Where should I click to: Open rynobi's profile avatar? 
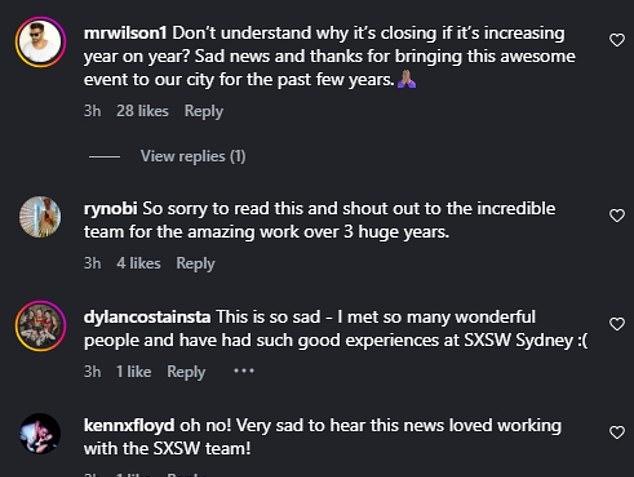click(x=40, y=217)
